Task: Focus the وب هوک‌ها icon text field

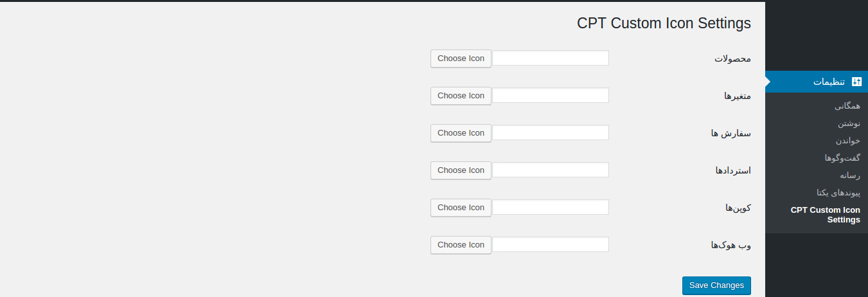Action: coord(551,244)
